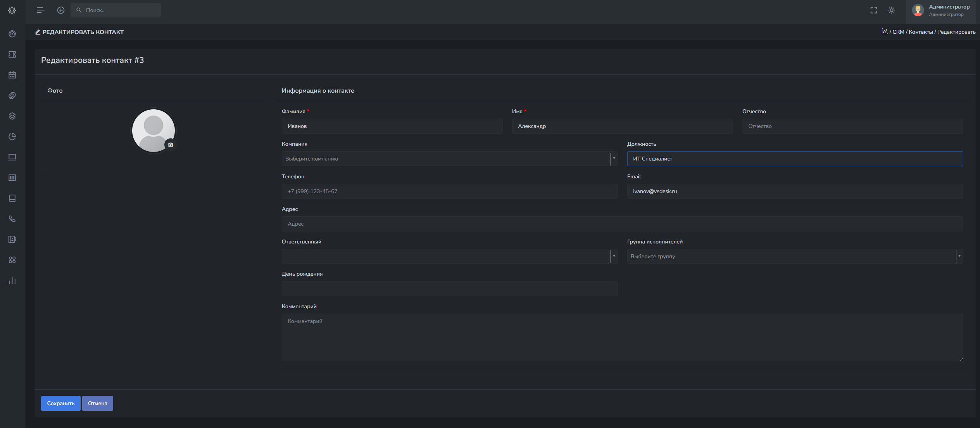This screenshot has height=428, width=980.
Task: Click the CRM breadcrumb link
Action: [x=898, y=32]
